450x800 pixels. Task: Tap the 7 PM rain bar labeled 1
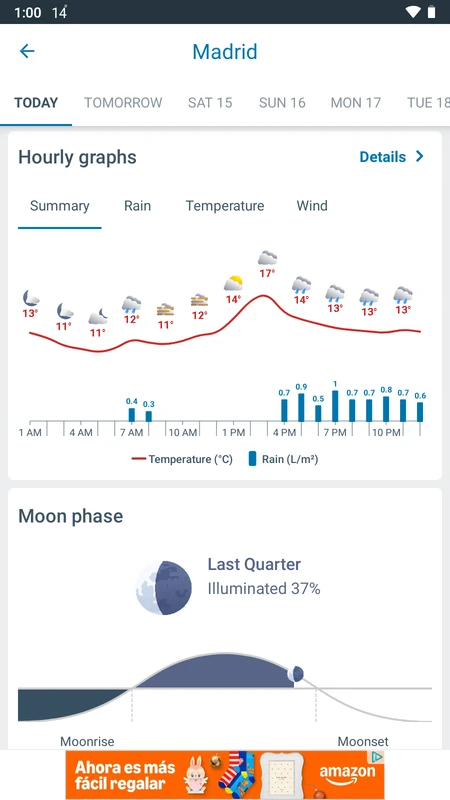335,406
